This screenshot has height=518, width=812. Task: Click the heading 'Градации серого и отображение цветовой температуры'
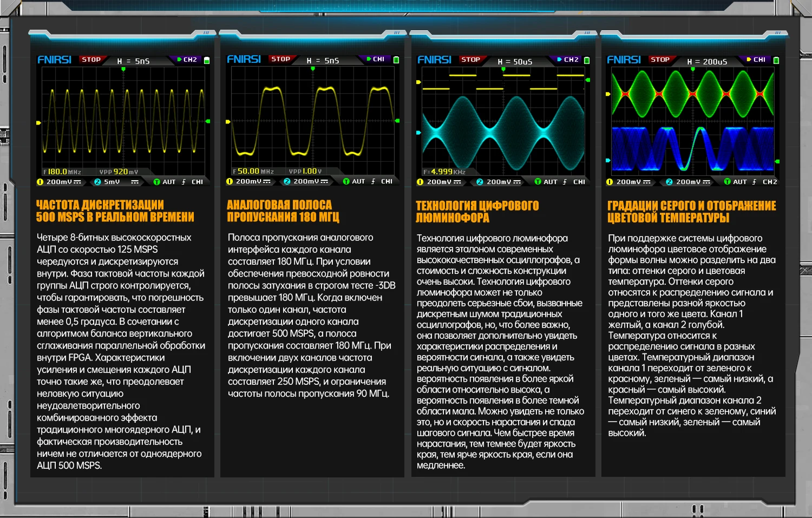tap(692, 212)
